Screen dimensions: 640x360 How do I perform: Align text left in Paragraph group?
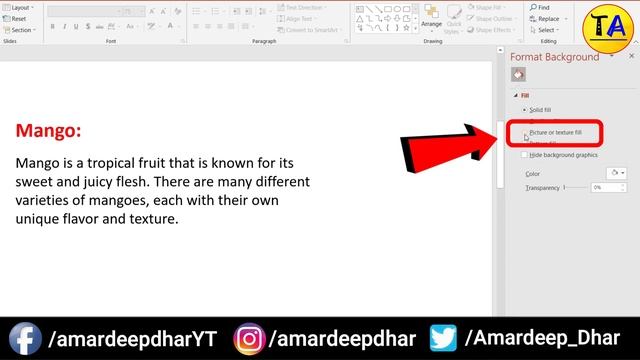click(x=196, y=27)
